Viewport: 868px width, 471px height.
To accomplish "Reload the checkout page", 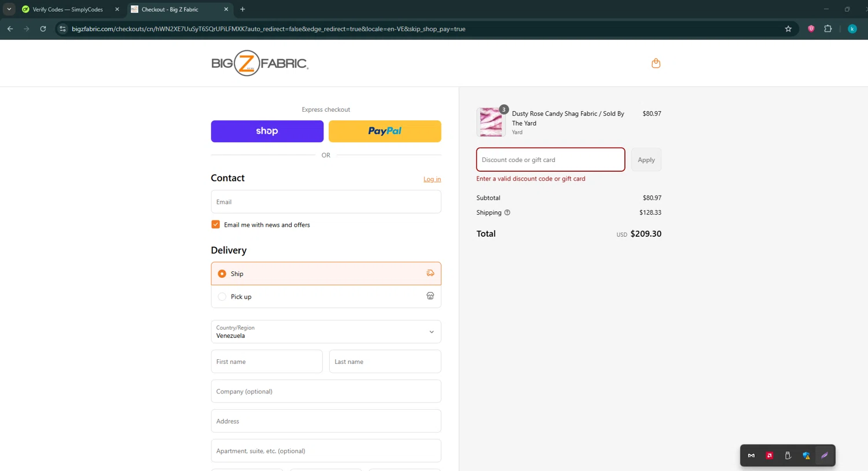I will click(43, 29).
